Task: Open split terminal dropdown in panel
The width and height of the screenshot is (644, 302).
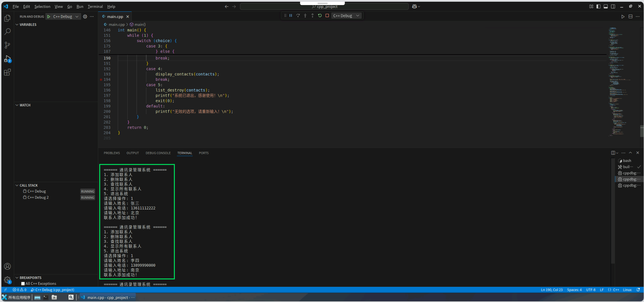Action: pos(617,153)
